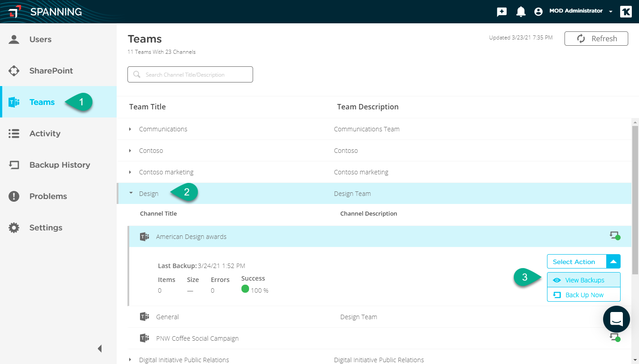Focus the Search Channel Title/Description field

(x=190, y=74)
